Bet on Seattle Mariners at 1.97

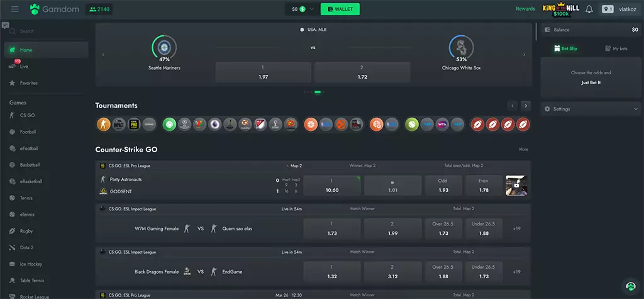pos(264,72)
